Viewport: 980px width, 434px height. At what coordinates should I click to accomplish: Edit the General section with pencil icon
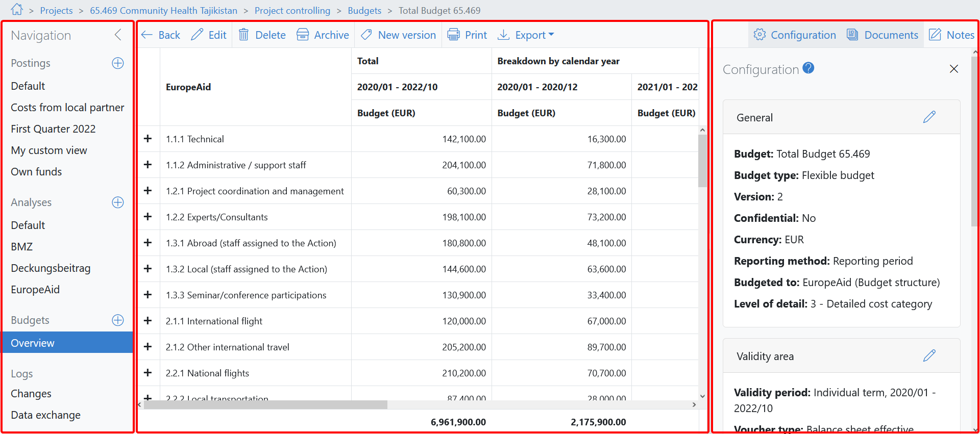coord(929,117)
